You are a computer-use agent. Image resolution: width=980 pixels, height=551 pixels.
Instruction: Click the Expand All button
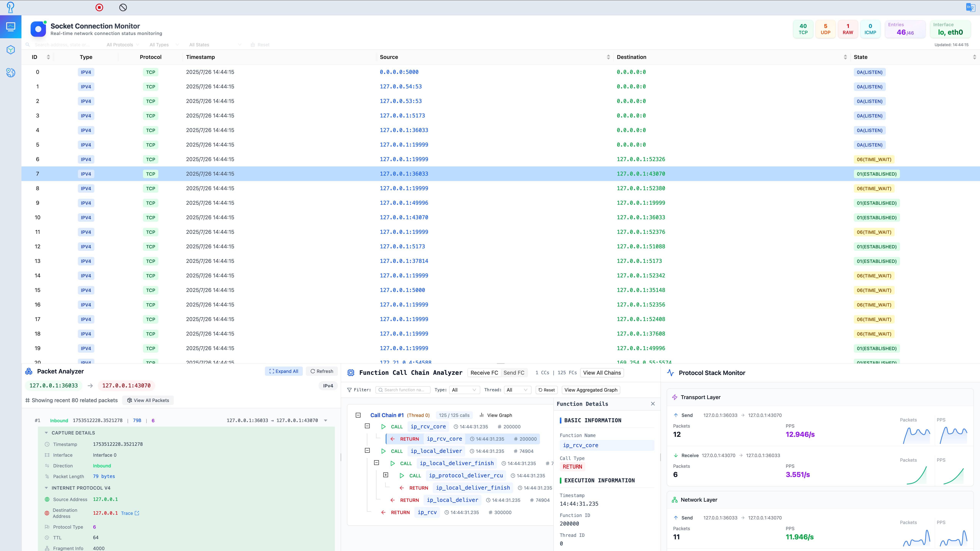(x=284, y=371)
